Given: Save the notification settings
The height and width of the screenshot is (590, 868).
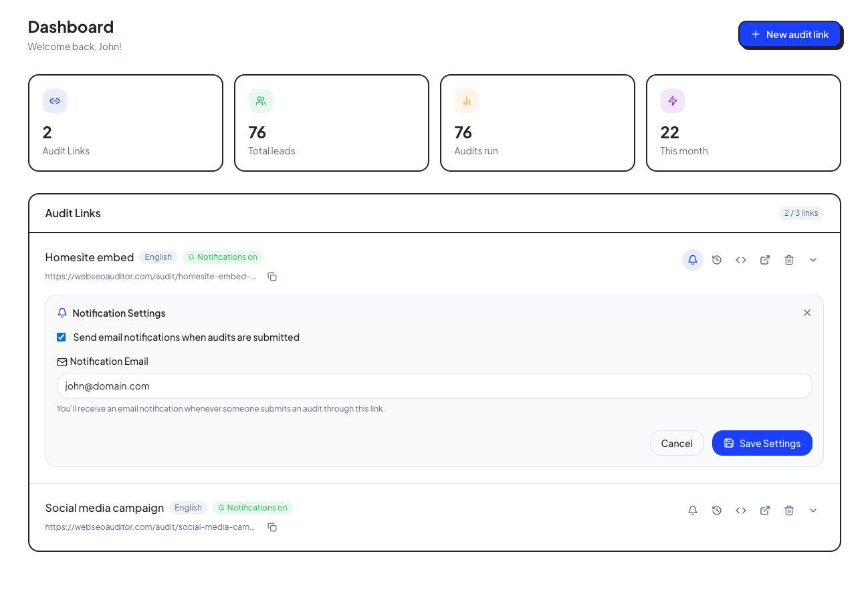Looking at the screenshot, I should [762, 443].
